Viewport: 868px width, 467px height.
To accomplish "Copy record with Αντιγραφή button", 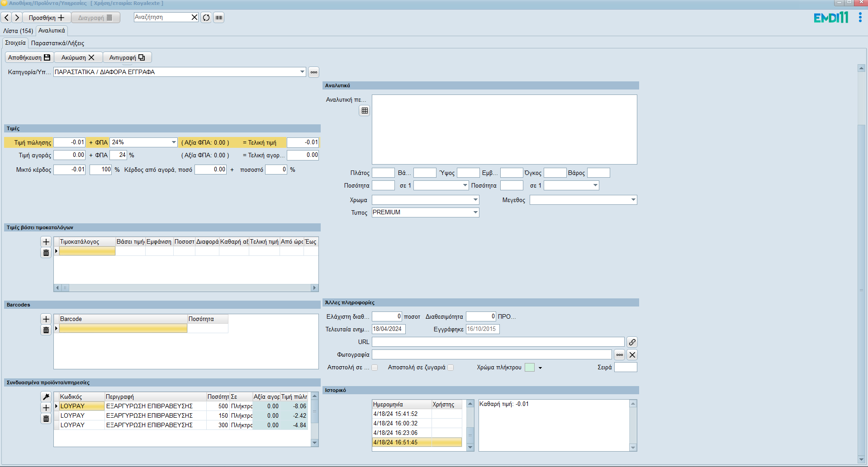I will (x=127, y=57).
